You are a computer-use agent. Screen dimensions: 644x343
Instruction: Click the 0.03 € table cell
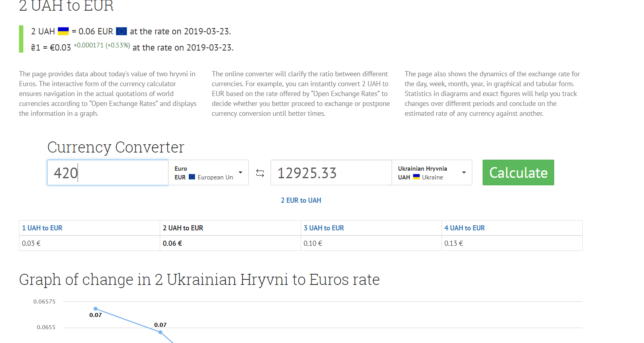pos(89,243)
